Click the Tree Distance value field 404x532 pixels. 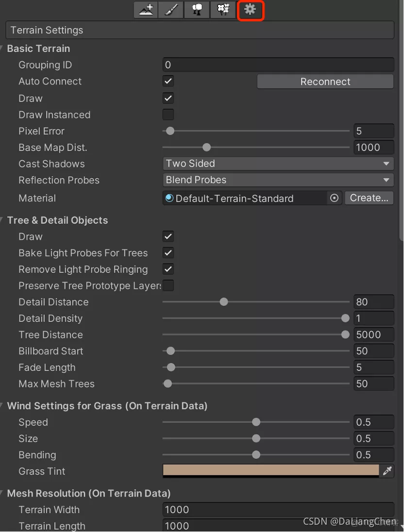tap(374, 334)
